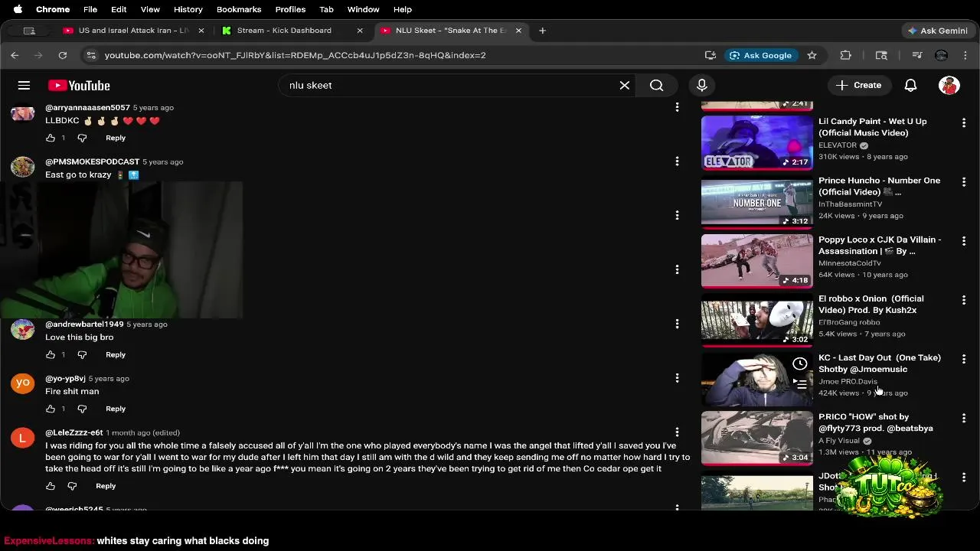Add KC Last Day Out to Watch Later

(799, 364)
